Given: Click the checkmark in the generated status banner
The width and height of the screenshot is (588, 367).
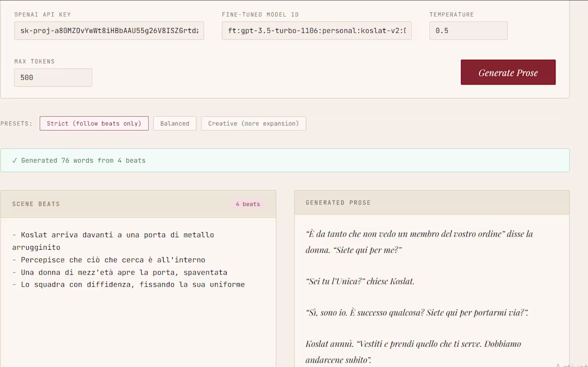Looking at the screenshot, I should (x=14, y=160).
